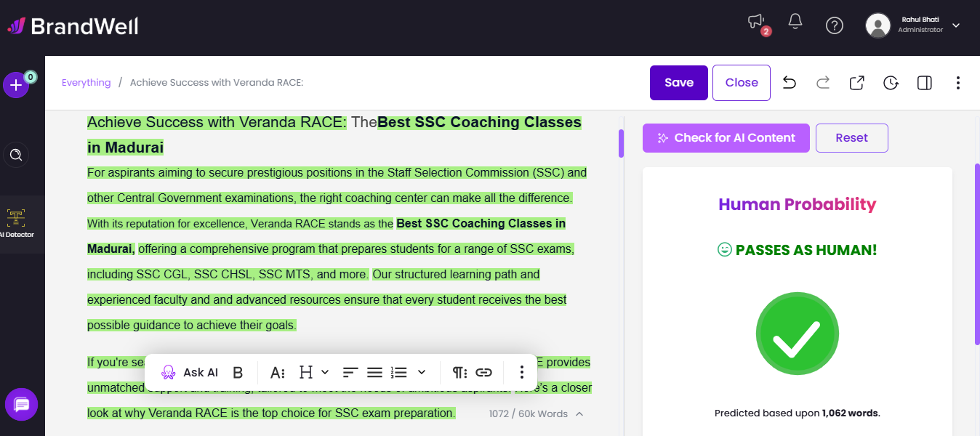Open the notifications bell
Viewport: 980px width, 436px height.
coord(795,22)
